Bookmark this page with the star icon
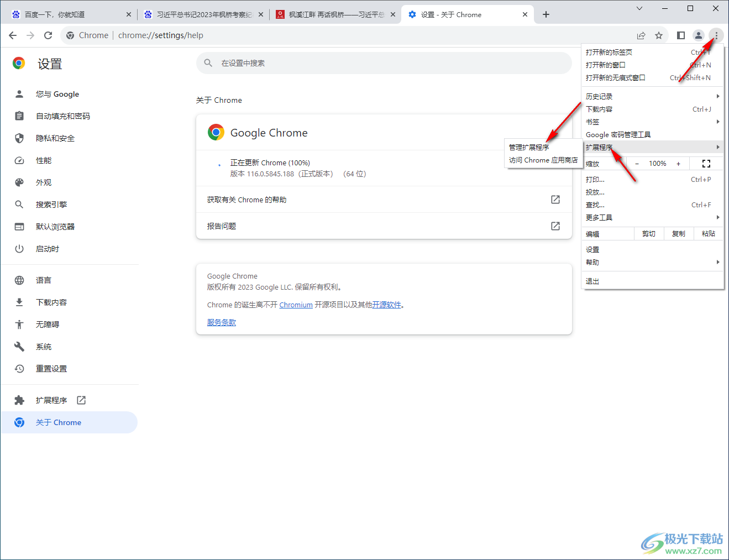 pos(659,35)
